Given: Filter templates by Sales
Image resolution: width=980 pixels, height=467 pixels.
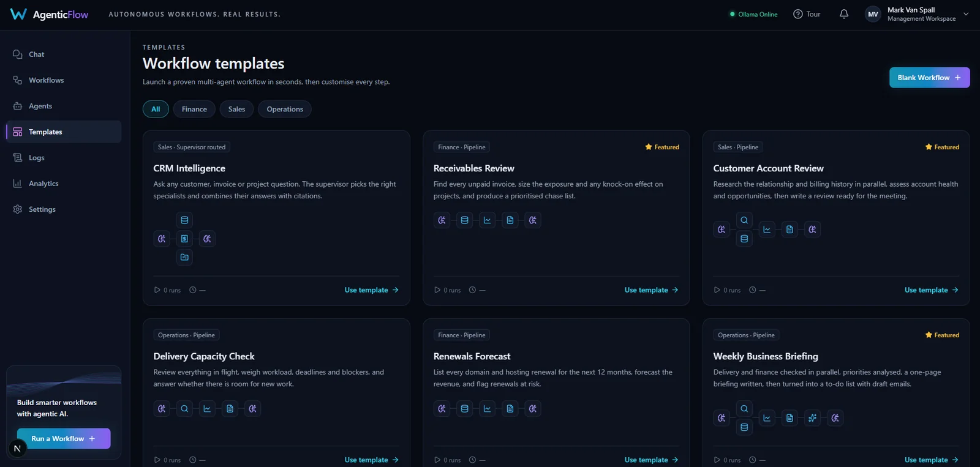Looking at the screenshot, I should (x=236, y=109).
